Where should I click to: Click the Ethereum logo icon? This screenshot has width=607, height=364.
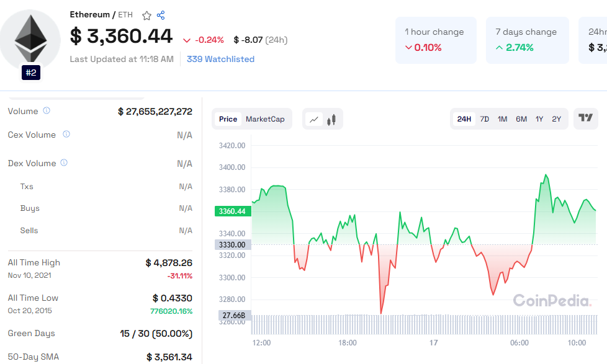pos(30,39)
